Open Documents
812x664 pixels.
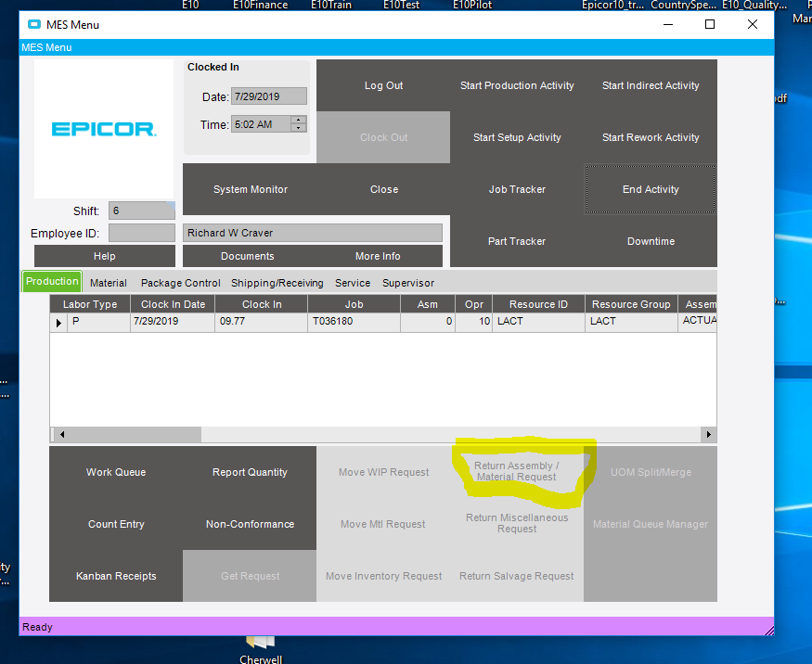[248, 256]
